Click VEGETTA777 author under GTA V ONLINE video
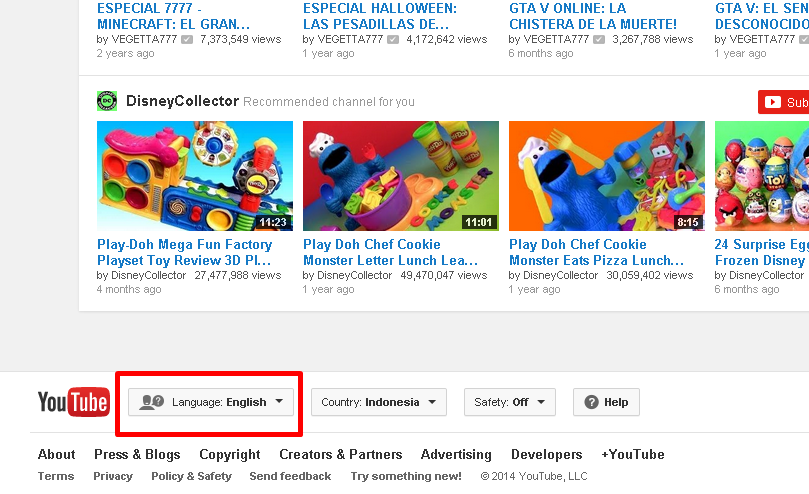The width and height of the screenshot is (809, 494). [x=556, y=39]
